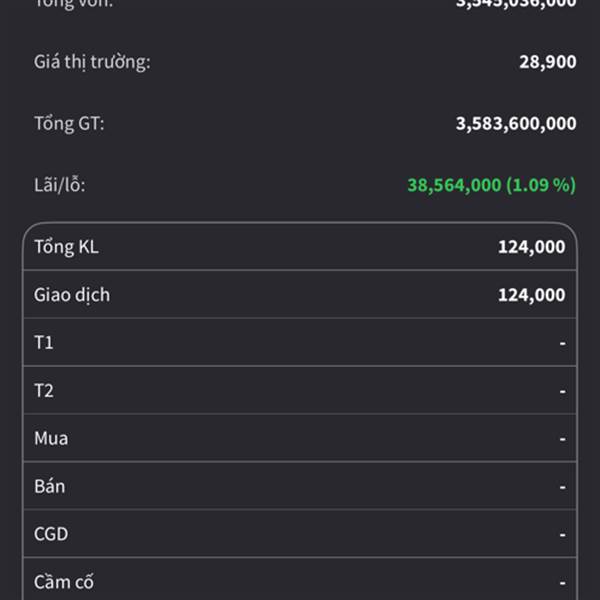Viewport: 600px width, 600px height.
Task: Click the Giao dịch value 124,000
Action: pyautogui.click(x=531, y=295)
